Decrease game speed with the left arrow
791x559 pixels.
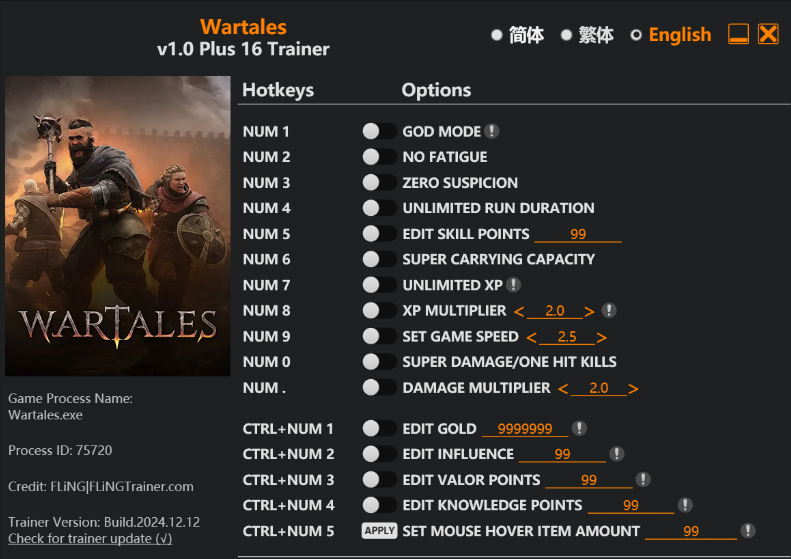pos(531,337)
